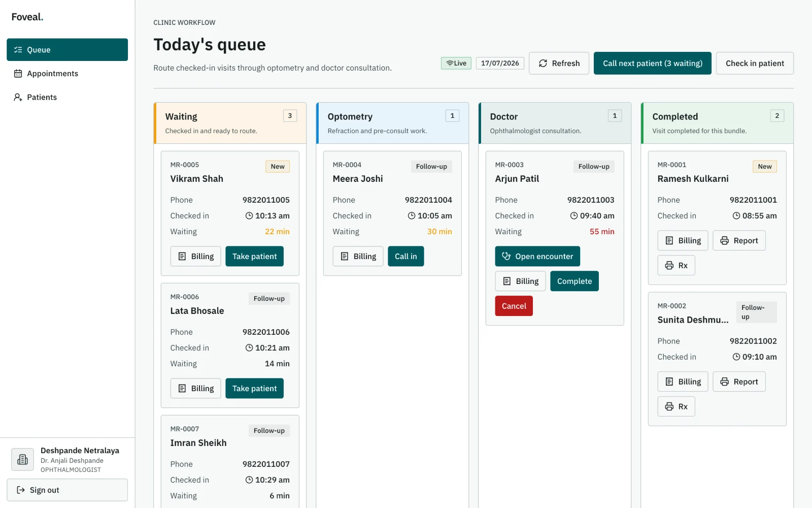The width and height of the screenshot is (812, 508).
Task: Complete Arjun Patil's visit
Action: pyautogui.click(x=574, y=281)
